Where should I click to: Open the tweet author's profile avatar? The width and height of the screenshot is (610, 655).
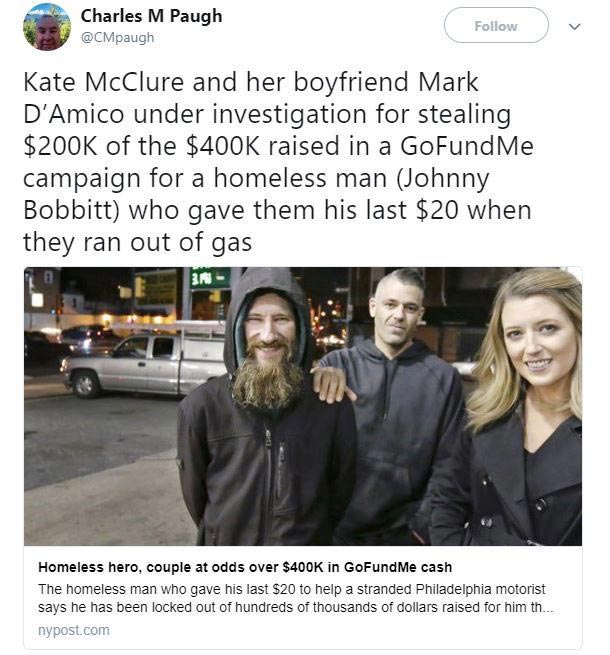(47, 27)
